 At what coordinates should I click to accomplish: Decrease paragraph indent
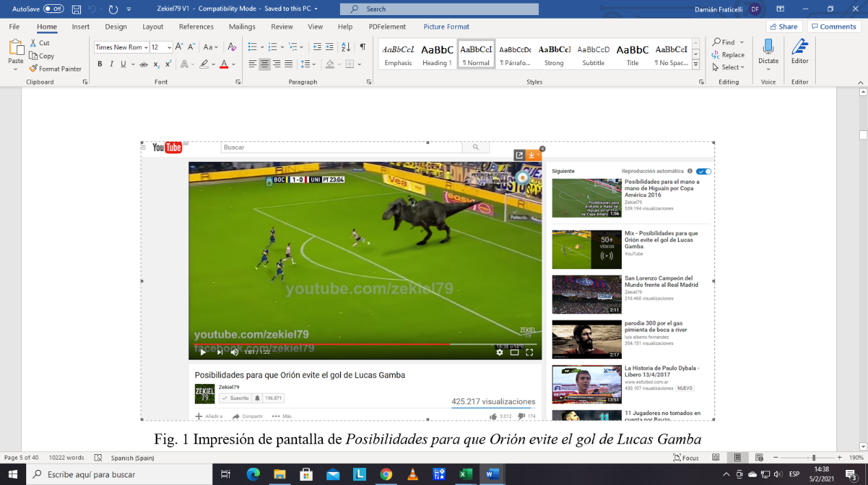(x=317, y=47)
